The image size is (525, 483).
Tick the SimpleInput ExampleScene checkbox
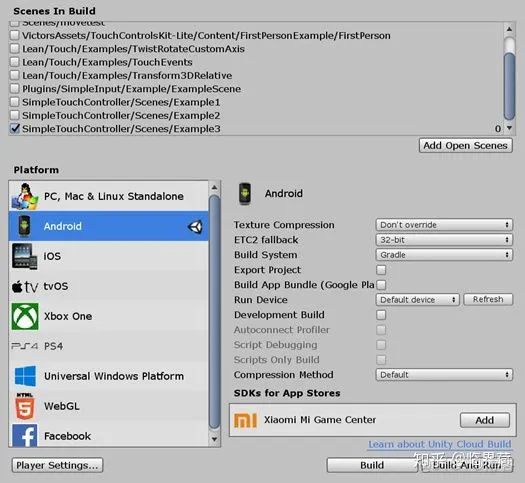point(15,88)
